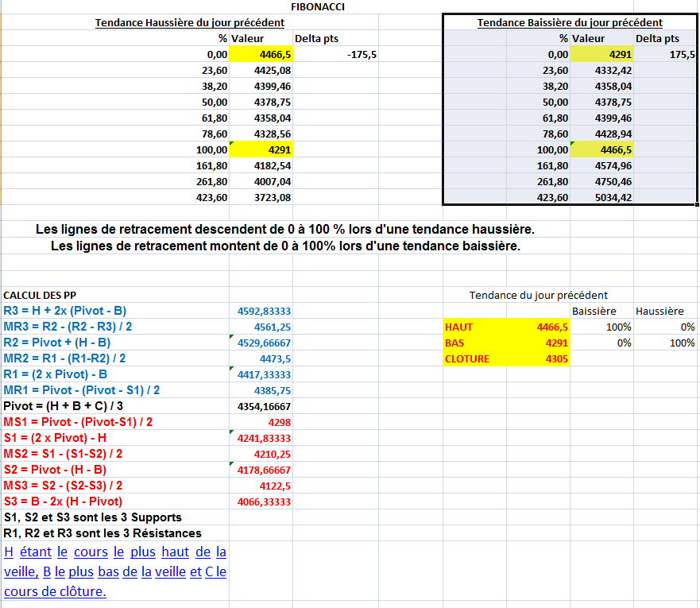
Task: Click the 'Tendance du jour précédent' label
Action: [x=538, y=295]
